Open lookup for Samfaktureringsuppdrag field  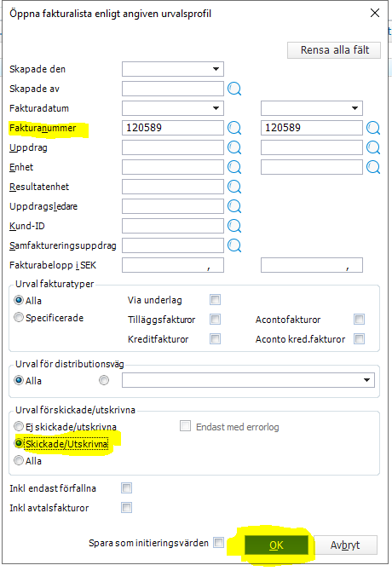click(234, 245)
